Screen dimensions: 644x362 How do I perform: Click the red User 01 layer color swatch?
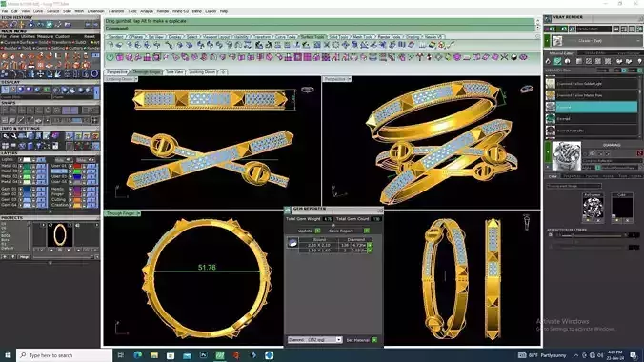coord(77,166)
